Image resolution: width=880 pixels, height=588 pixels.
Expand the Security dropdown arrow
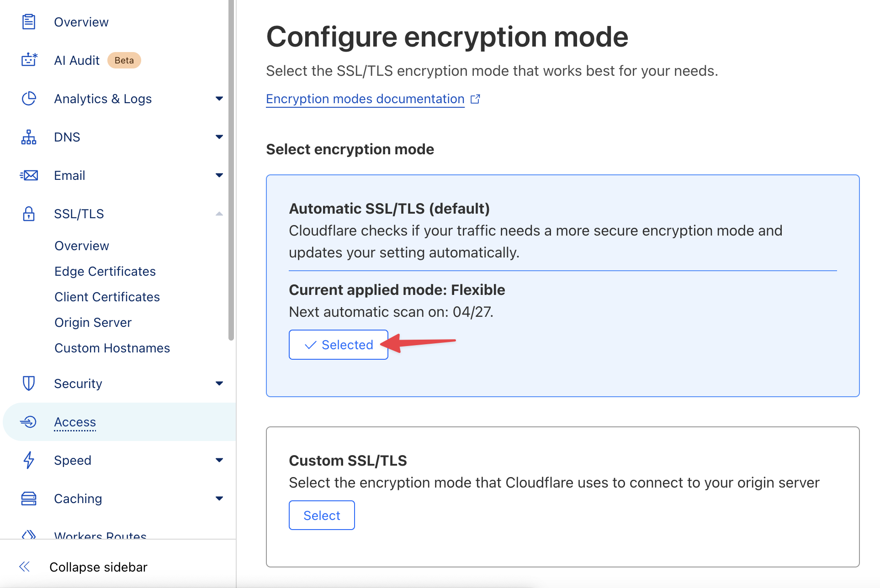coord(219,383)
